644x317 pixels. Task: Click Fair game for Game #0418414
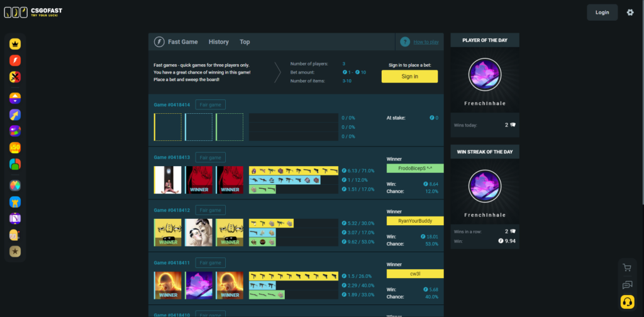click(210, 104)
